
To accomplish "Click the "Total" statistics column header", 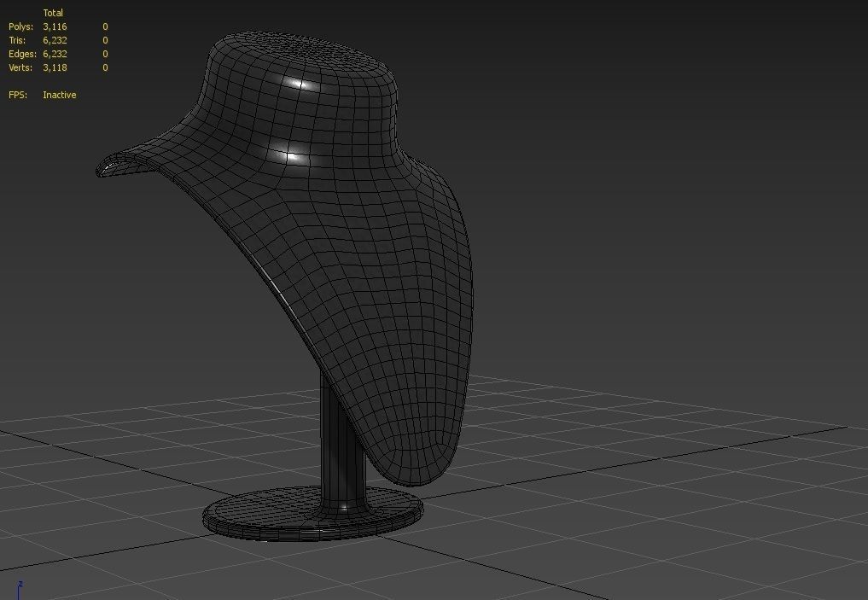I will (x=53, y=13).
